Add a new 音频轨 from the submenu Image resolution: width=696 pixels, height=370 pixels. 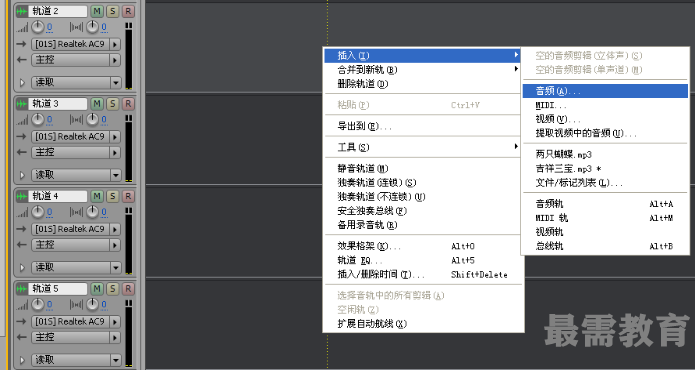(x=605, y=204)
